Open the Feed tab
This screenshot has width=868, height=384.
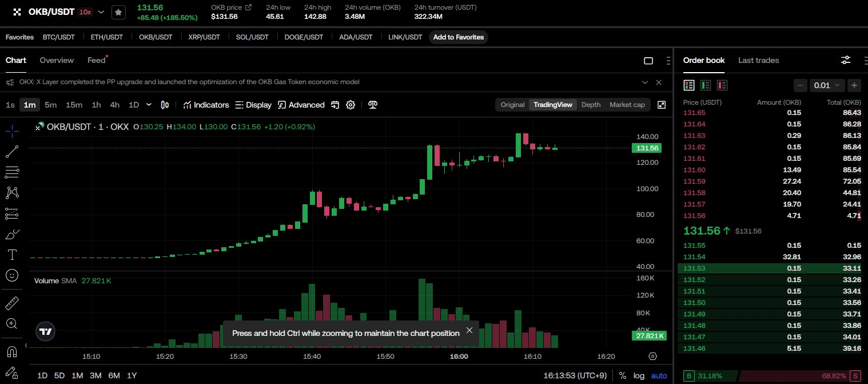point(97,60)
